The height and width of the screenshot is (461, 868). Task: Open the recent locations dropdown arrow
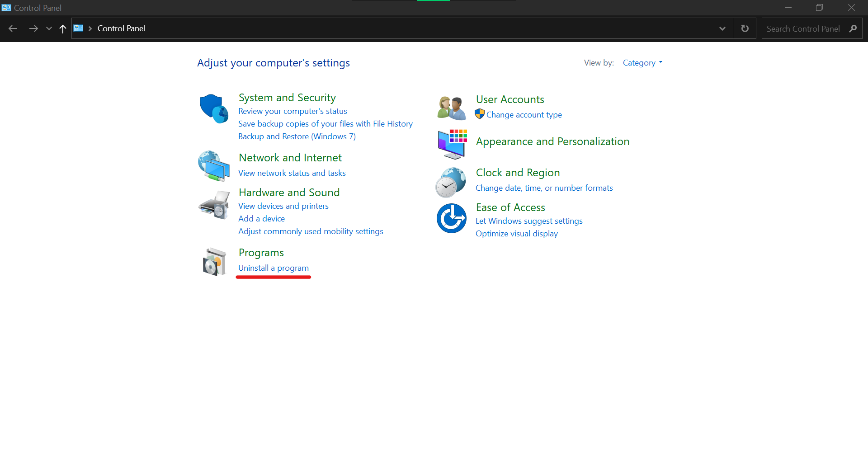(49, 28)
